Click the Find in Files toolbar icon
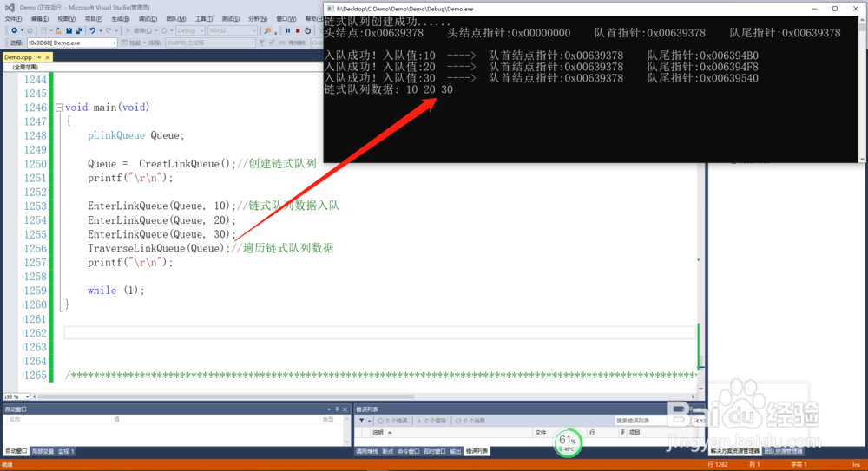The height and width of the screenshot is (471, 868). click(x=267, y=30)
